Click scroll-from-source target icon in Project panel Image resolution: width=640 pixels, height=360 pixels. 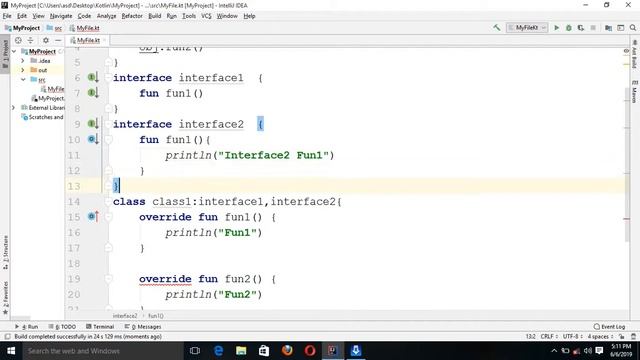18,40
